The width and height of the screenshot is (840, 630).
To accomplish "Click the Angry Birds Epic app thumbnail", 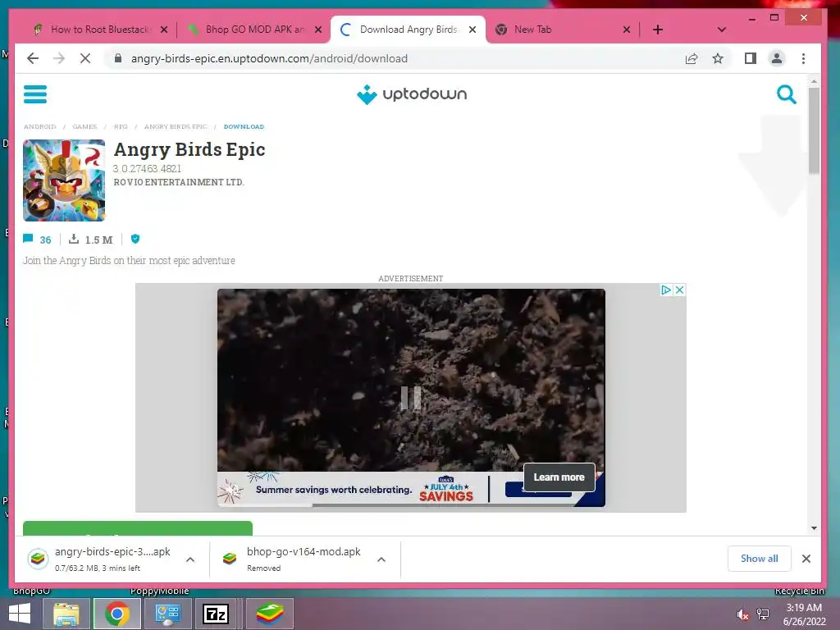I will (64, 180).
